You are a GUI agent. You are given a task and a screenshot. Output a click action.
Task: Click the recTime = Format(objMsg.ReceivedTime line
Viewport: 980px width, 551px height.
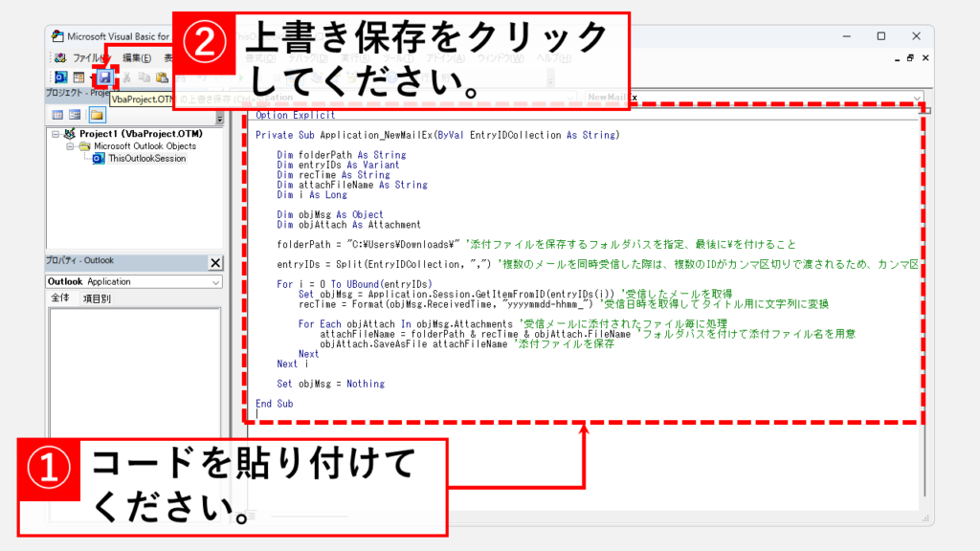[563, 304]
